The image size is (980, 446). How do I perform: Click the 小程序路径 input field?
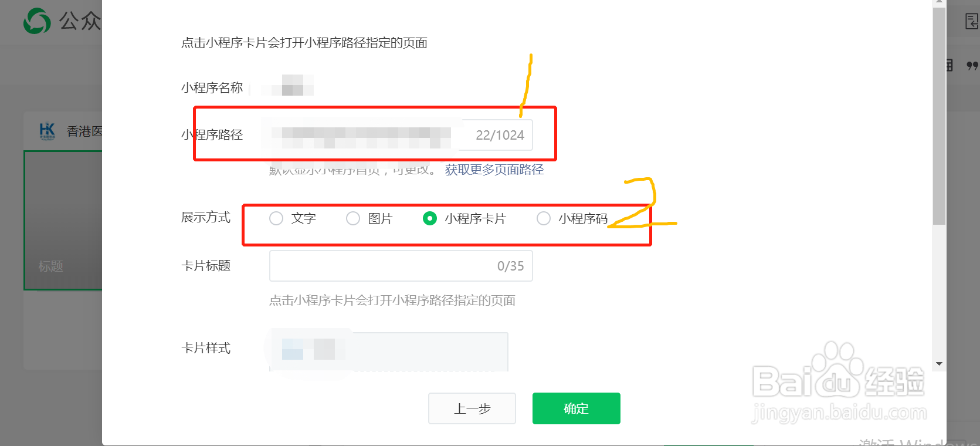click(x=401, y=135)
